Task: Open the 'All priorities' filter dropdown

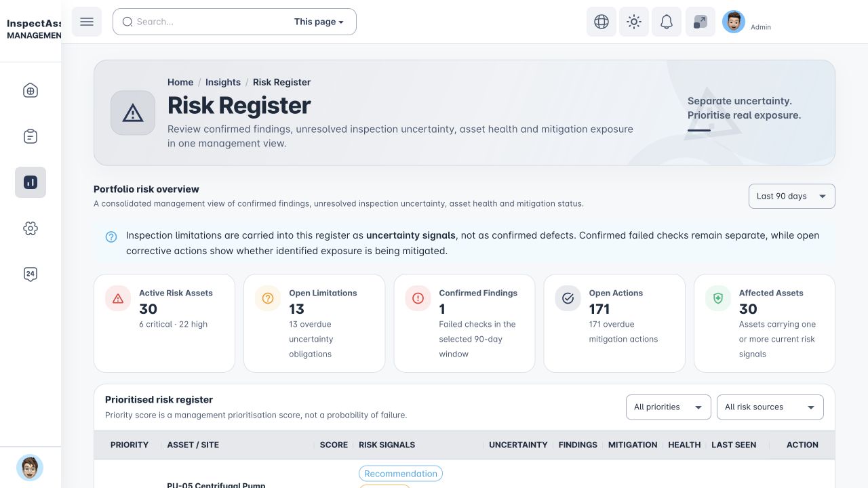Action: click(669, 407)
